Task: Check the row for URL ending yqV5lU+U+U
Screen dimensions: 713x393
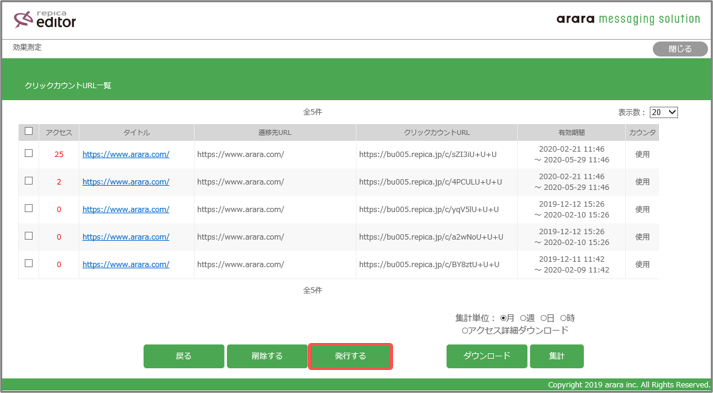Action: pos(29,208)
